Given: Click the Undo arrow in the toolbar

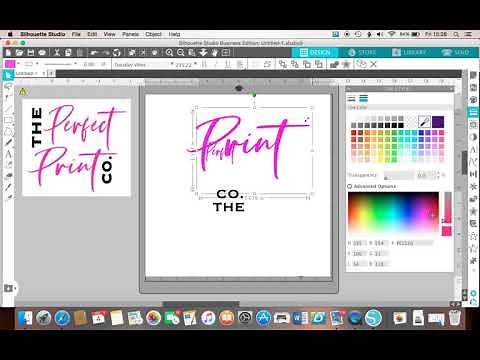Looking at the screenshot, I should point(94,52).
